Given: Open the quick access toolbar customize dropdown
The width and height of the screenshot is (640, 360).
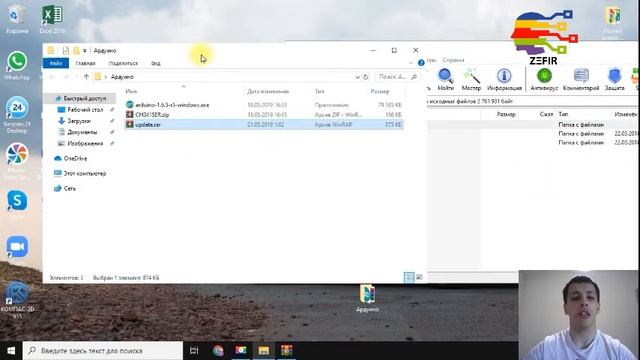Looking at the screenshot, I should click(84, 51).
